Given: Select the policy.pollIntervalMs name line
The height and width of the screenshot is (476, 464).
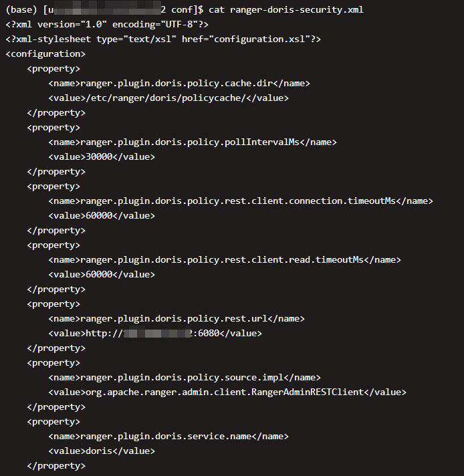Looking at the screenshot, I should click(x=193, y=142).
